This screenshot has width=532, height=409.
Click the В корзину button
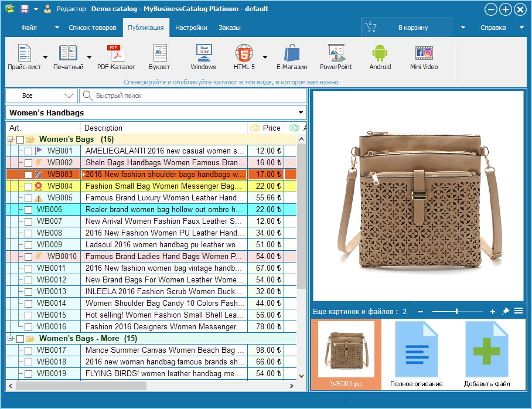pos(406,28)
